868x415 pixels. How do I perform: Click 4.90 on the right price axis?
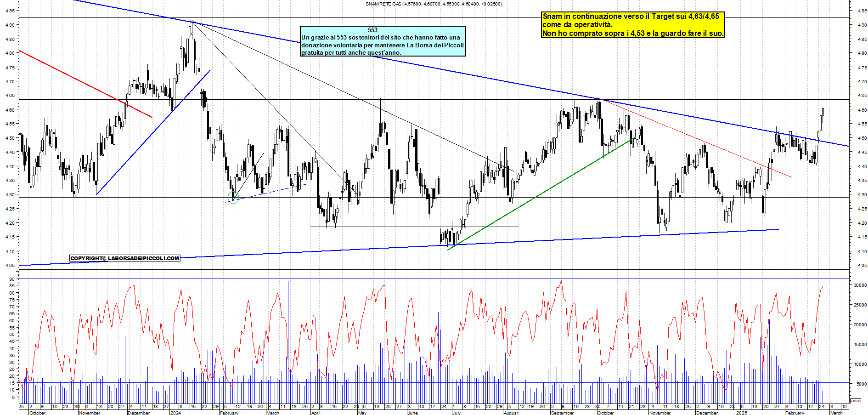coord(862,25)
